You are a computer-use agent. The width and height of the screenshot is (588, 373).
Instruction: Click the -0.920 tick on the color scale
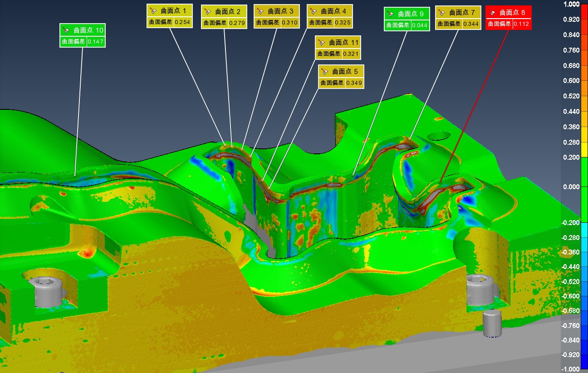tap(572, 355)
